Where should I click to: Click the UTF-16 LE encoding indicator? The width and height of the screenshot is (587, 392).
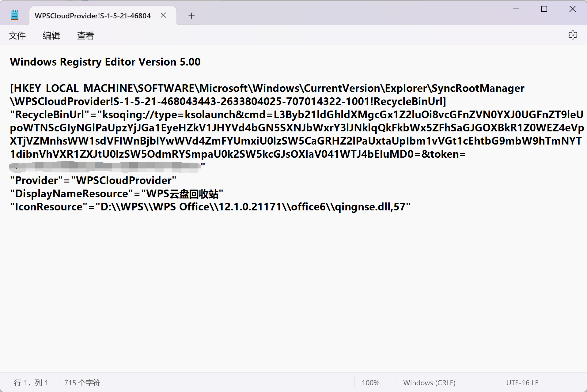[x=522, y=383]
